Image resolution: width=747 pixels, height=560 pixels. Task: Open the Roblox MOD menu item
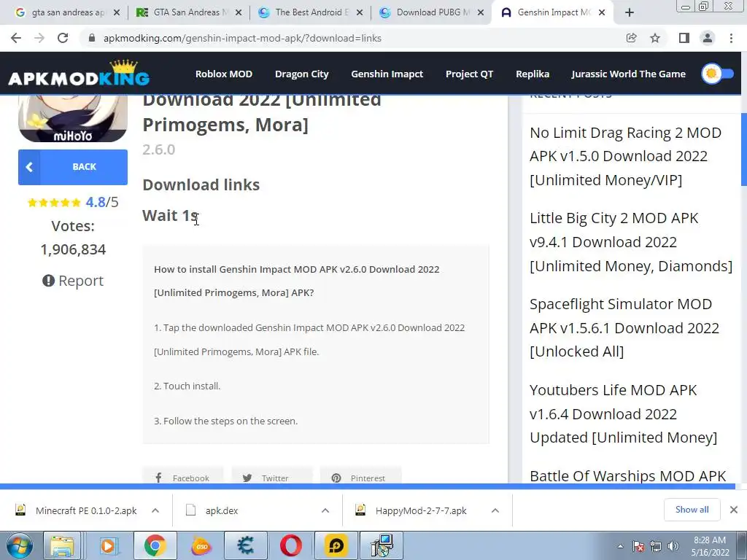(x=223, y=74)
